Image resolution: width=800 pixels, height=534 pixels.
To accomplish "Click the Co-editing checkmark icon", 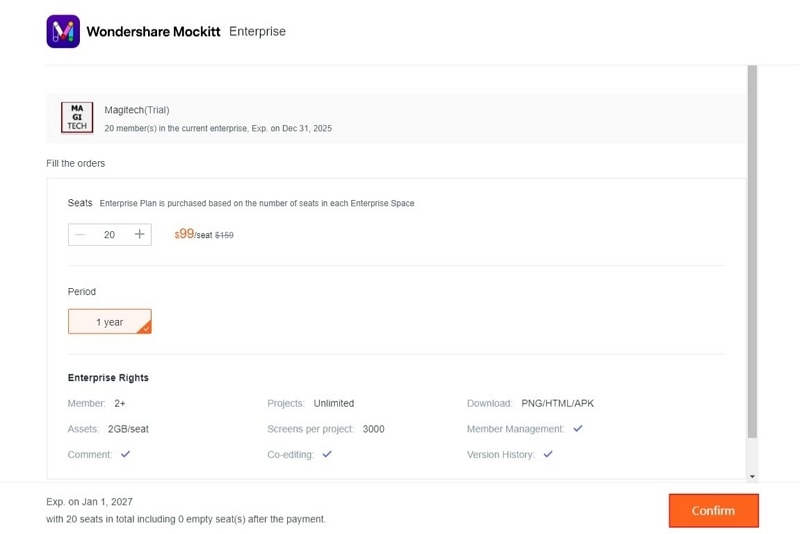I will [327, 454].
